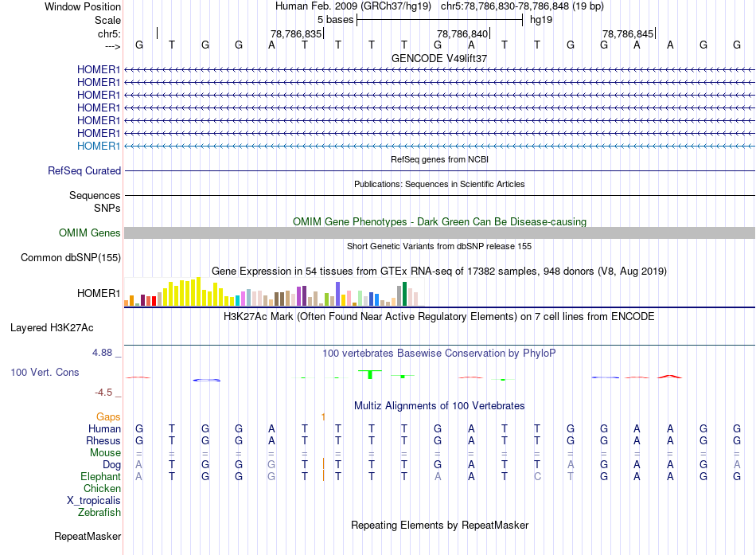Click the orange Gaps label
The height and width of the screenshot is (555, 756).
[x=108, y=416]
